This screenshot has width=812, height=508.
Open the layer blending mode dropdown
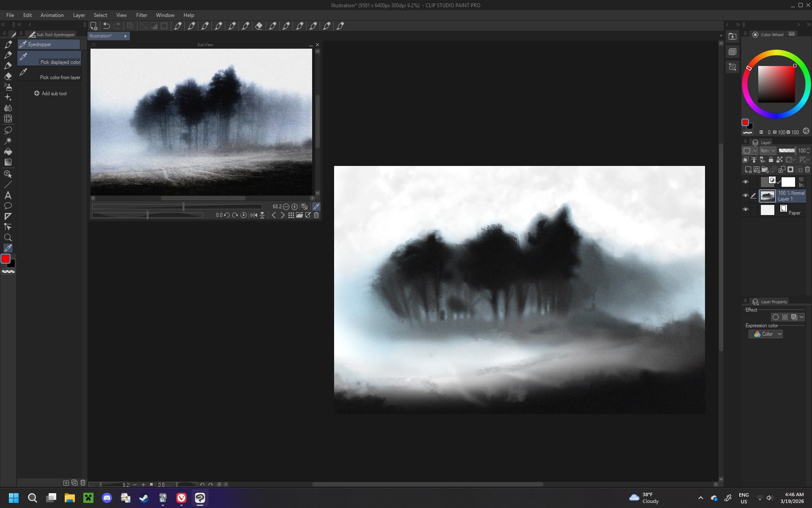768,151
